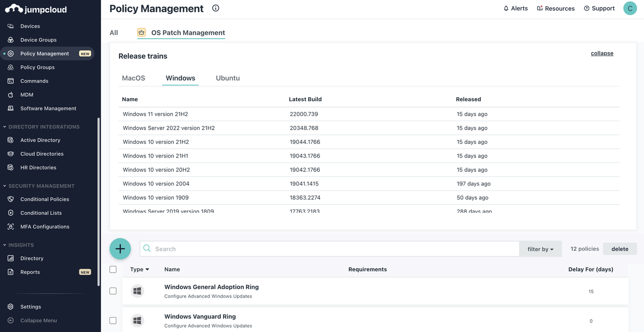Screen dimensions: 644x332
Task: Click the search magnifier icon
Action: pyautogui.click(x=147, y=249)
